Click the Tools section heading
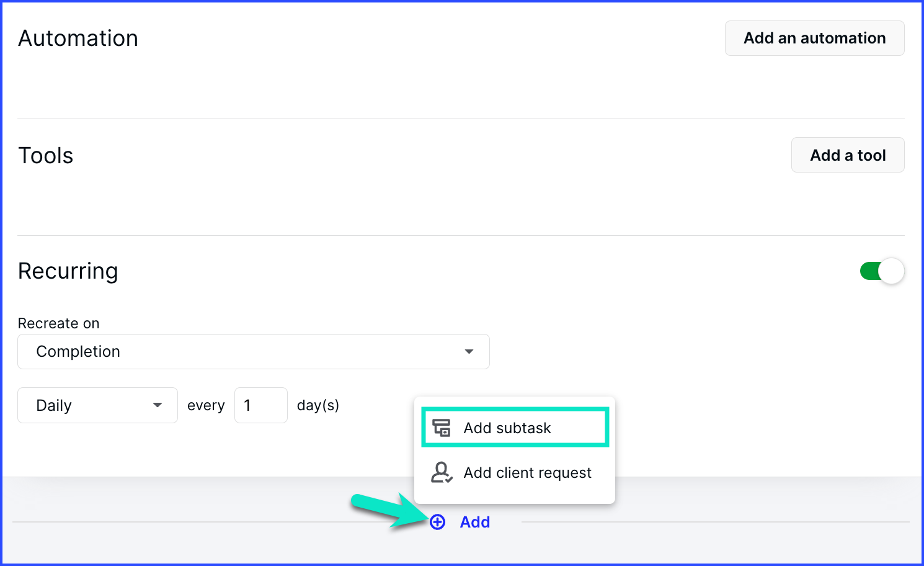924x566 pixels. point(46,155)
